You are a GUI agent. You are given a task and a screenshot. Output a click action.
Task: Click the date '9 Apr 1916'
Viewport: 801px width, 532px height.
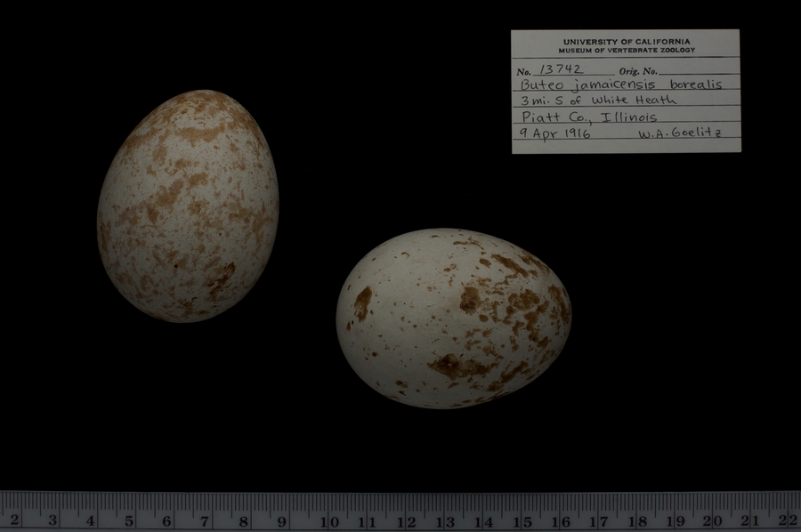[554, 133]
